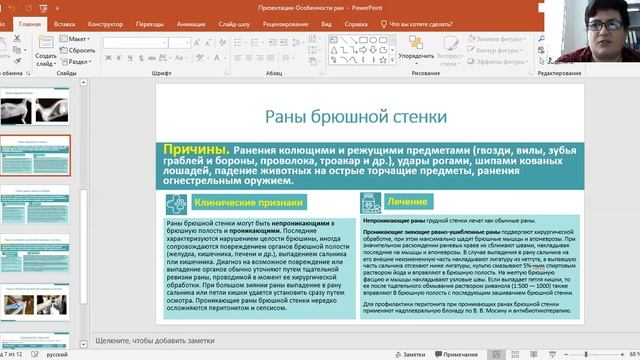Pick the oval shape in shapes gallery
The width and height of the screenshot is (640, 360).
pos(373,40)
